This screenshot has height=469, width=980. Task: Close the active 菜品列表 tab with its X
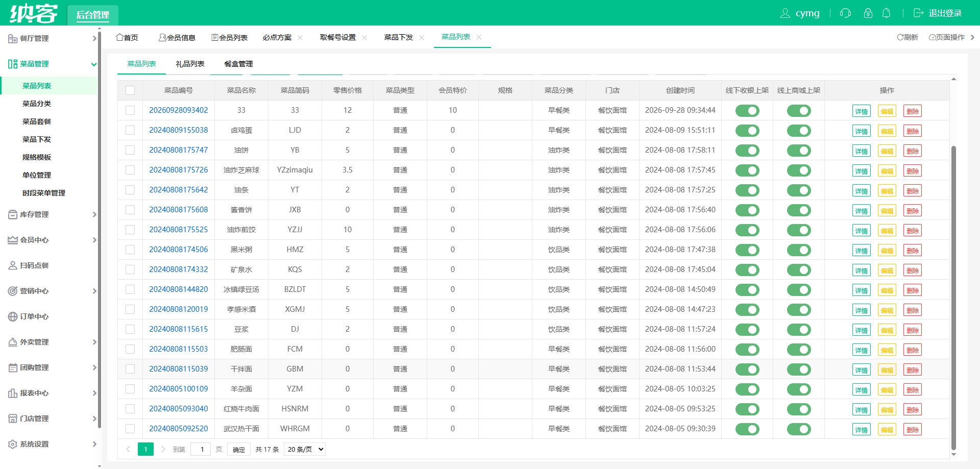point(479,37)
